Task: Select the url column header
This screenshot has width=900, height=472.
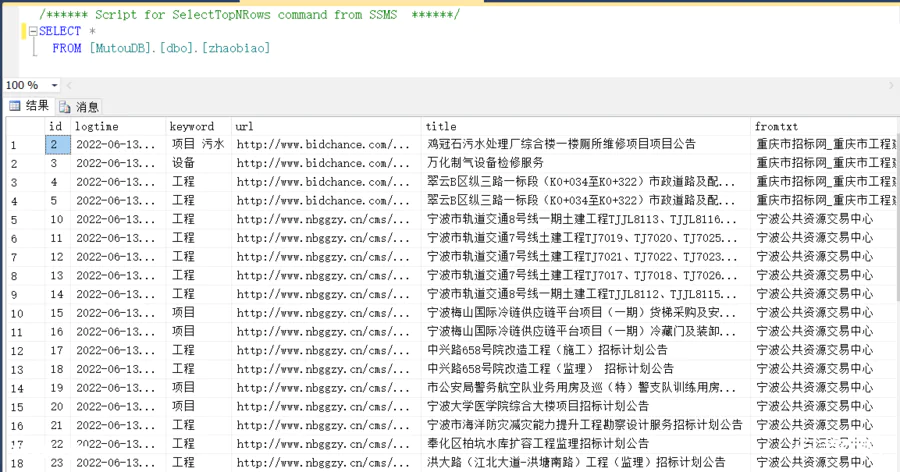Action: 326,126
